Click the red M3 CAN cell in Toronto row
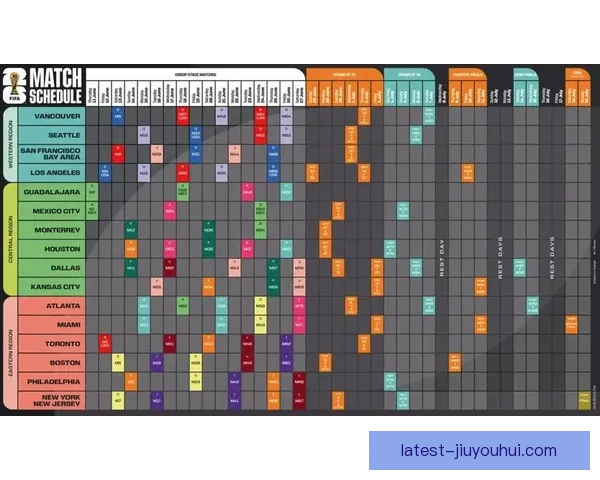The width and height of the screenshot is (600, 480). click(105, 344)
